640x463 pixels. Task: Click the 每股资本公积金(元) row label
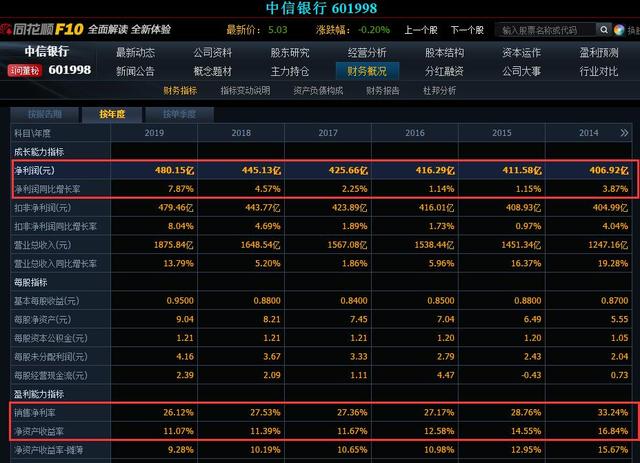point(51,338)
